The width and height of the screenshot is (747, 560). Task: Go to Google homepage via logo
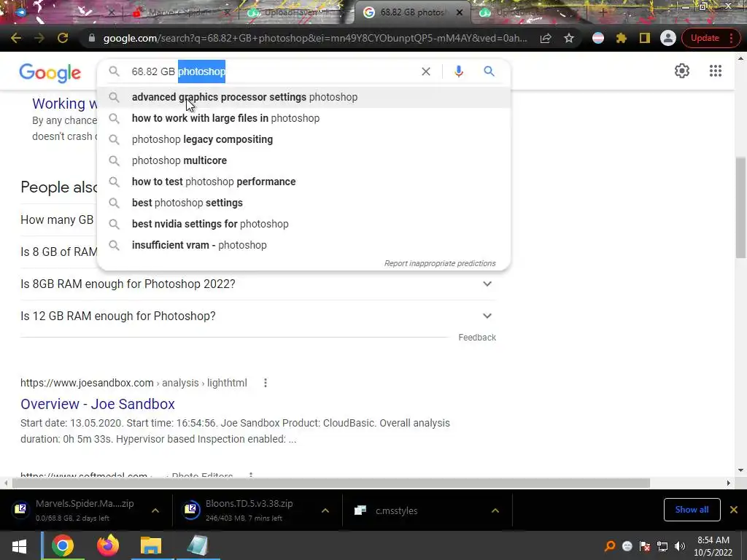click(x=50, y=73)
